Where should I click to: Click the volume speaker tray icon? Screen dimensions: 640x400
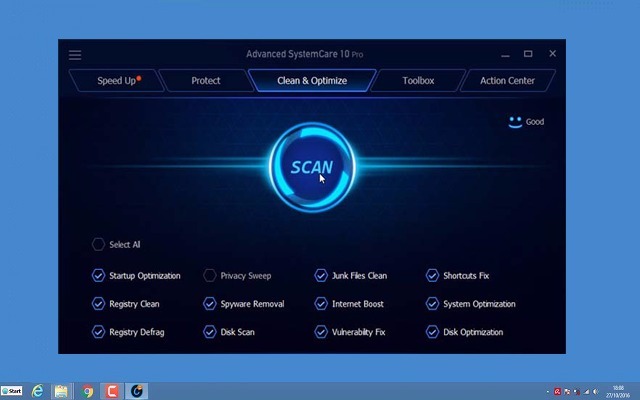click(596, 391)
